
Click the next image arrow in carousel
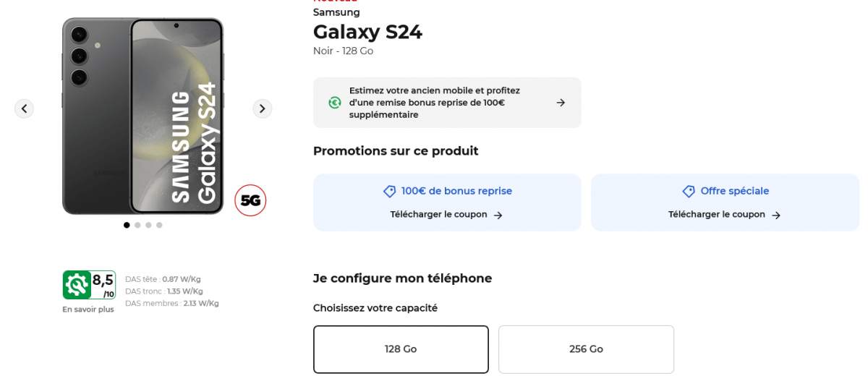tap(262, 108)
